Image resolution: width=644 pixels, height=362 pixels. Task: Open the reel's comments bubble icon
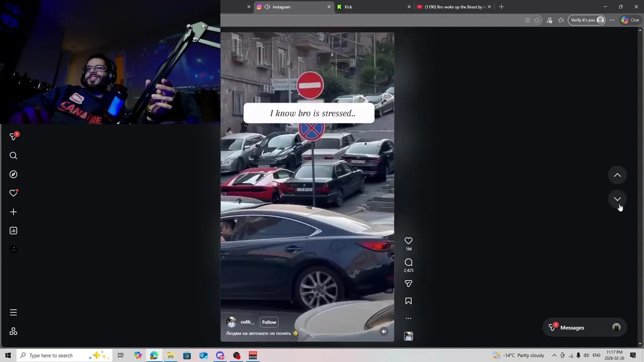tap(409, 262)
